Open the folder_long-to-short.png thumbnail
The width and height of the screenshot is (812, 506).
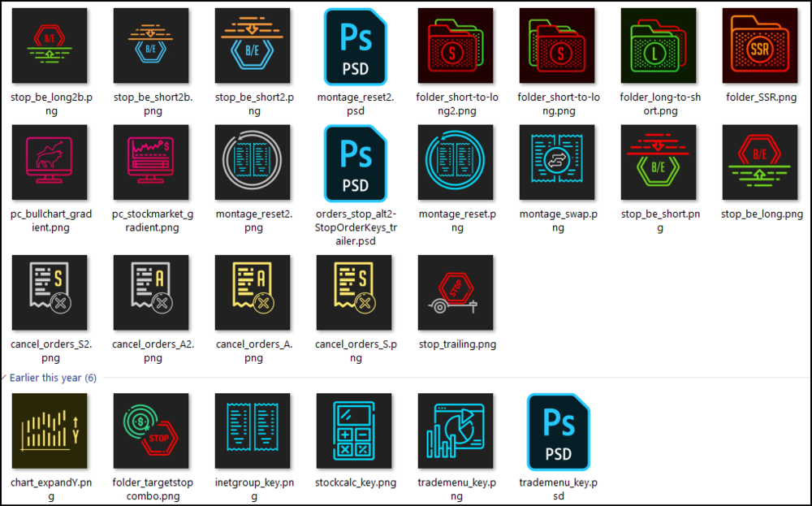point(659,46)
